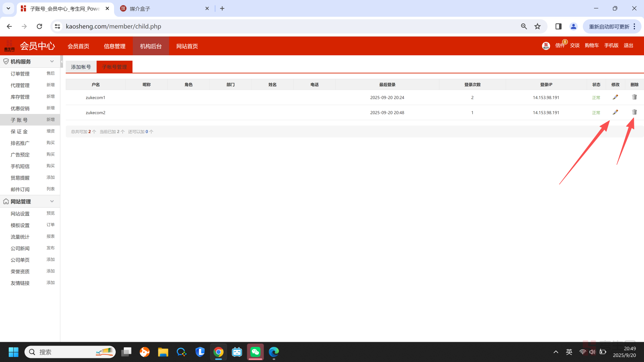
Task: Open the tab search dropdown arrow
Action: click(x=8, y=8)
